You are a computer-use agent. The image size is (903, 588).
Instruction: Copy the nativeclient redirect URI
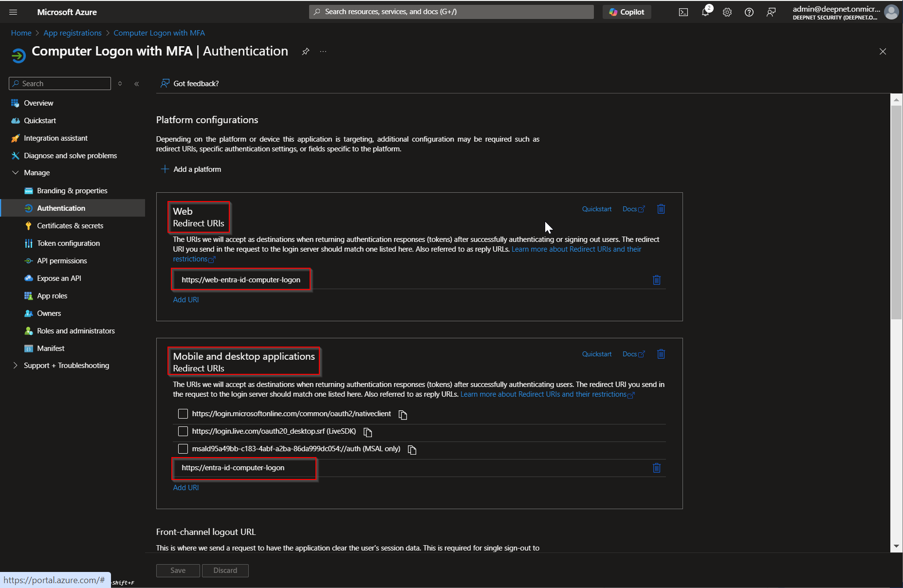pyautogui.click(x=403, y=414)
